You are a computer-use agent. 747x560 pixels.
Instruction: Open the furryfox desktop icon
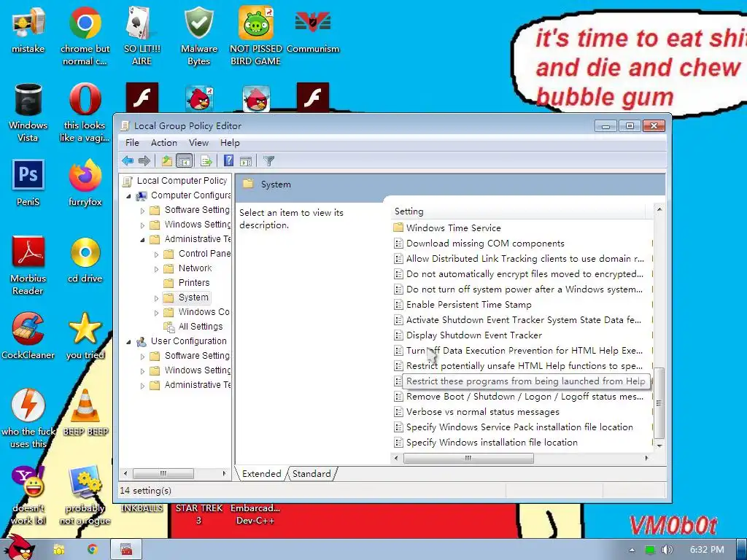click(85, 183)
